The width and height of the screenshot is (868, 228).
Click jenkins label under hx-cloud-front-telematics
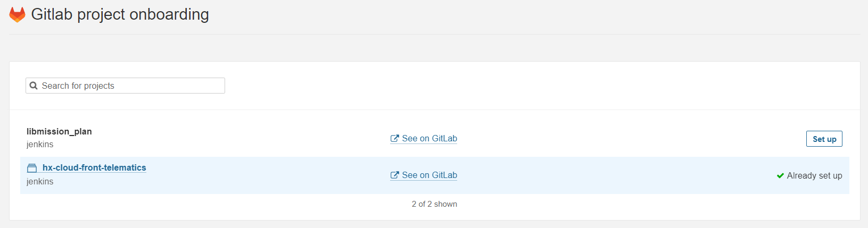(40, 181)
